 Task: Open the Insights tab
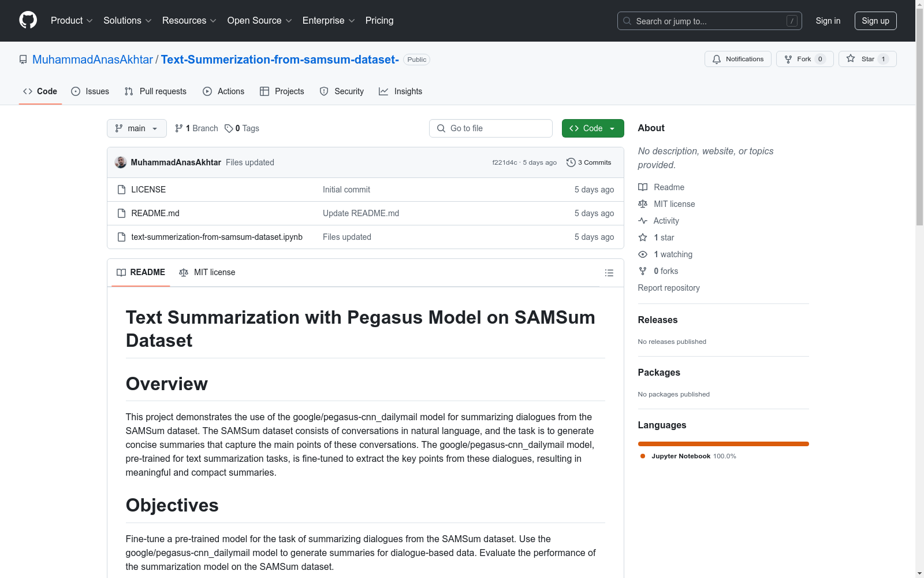point(401,91)
